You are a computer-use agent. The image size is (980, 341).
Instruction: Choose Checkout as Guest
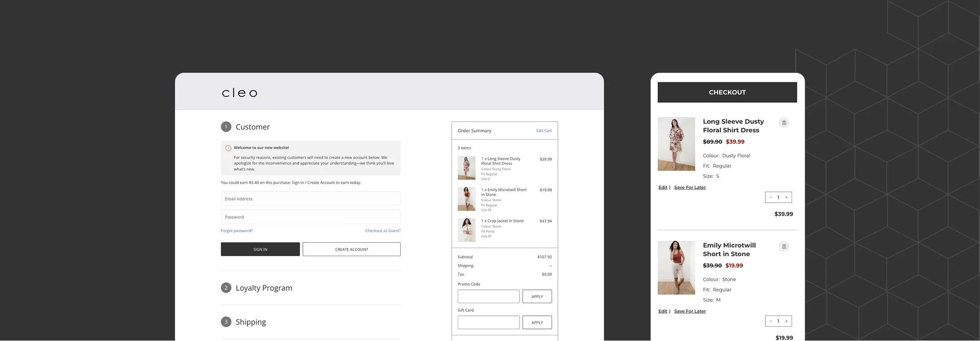click(382, 230)
